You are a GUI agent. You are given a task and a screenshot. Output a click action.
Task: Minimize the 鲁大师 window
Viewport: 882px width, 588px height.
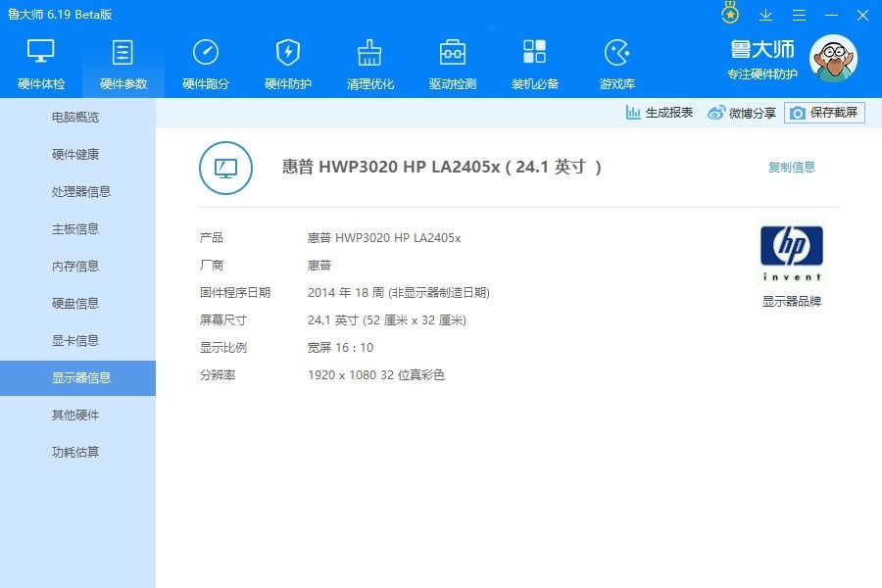click(831, 16)
